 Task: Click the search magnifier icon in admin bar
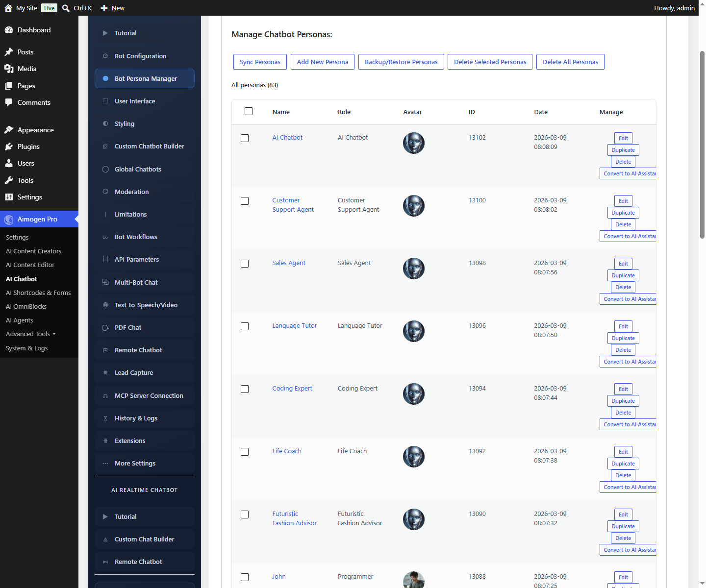tap(66, 8)
